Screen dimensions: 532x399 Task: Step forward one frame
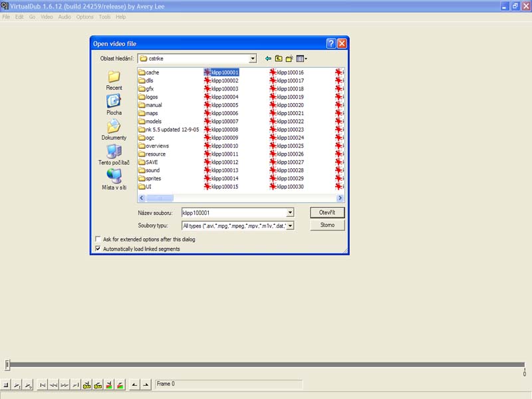(65, 385)
